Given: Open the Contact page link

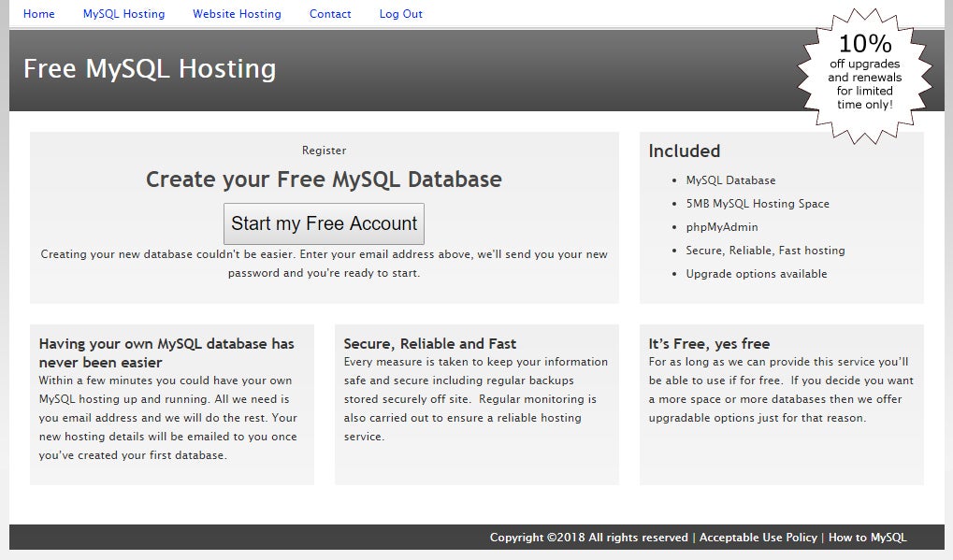Looking at the screenshot, I should [330, 14].
